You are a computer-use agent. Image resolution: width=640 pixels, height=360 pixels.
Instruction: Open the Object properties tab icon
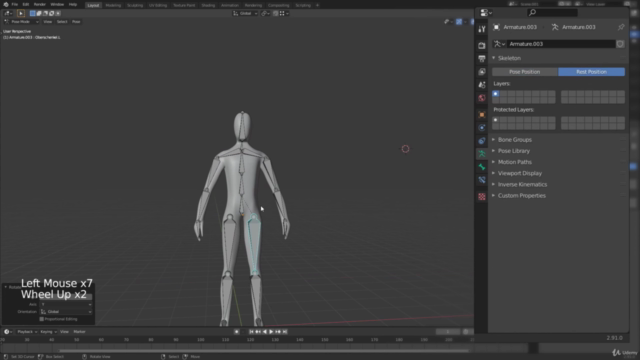[x=482, y=115]
